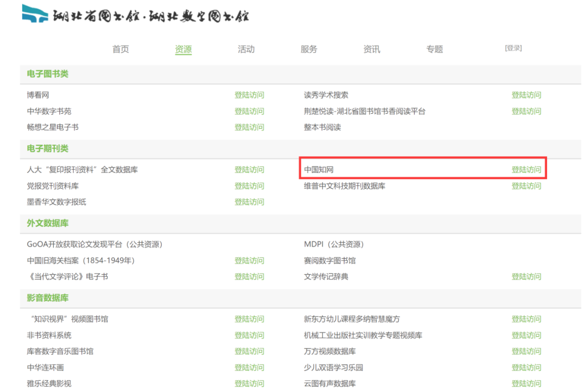The image size is (588, 390).
Task: Click 登陆访问 for 少儿双语学习乐园
Action: click(526, 368)
